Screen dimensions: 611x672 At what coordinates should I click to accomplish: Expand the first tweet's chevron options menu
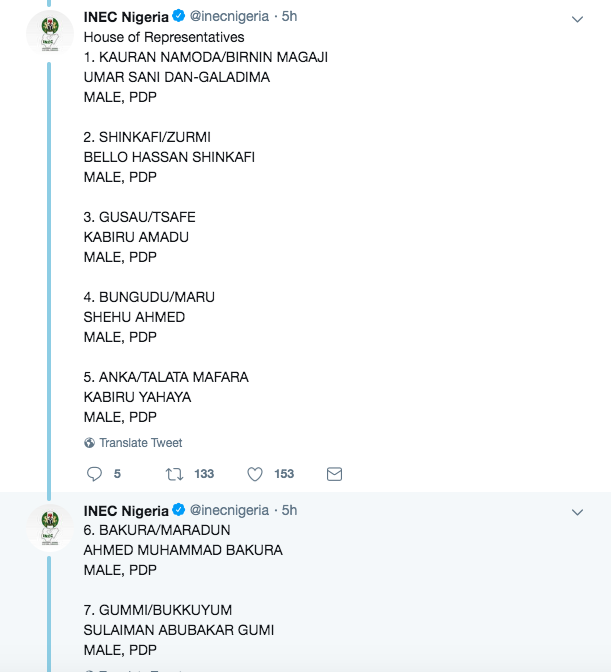point(577,19)
